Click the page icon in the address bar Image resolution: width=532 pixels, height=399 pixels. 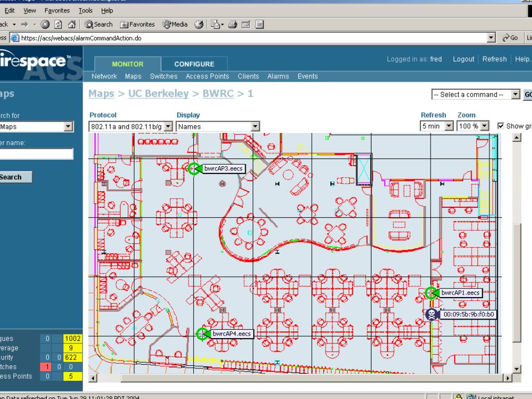coord(15,38)
